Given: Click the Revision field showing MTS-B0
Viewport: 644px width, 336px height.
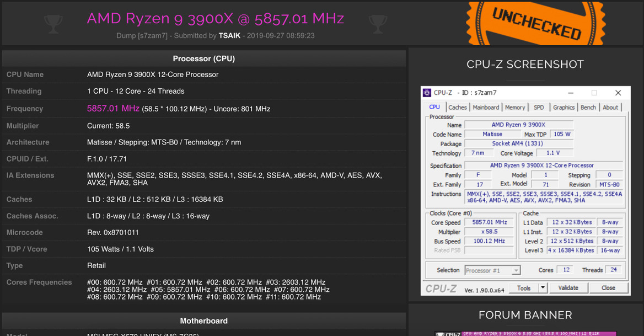Looking at the screenshot, I should (x=609, y=185).
